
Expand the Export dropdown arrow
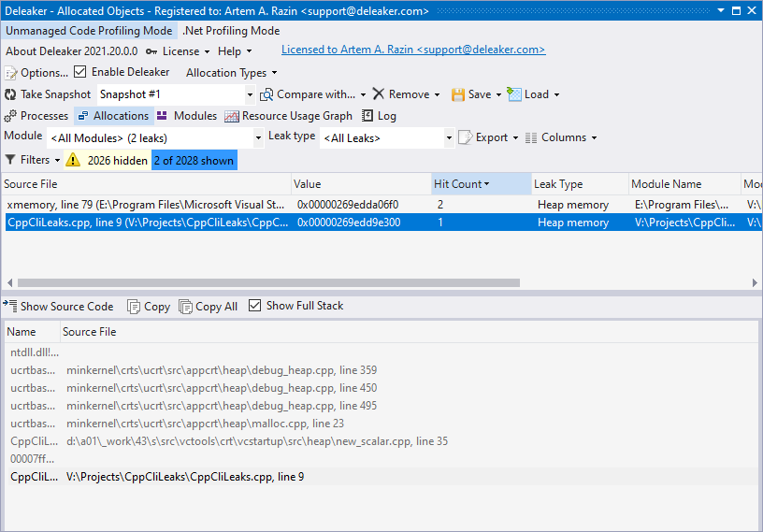[x=515, y=138]
